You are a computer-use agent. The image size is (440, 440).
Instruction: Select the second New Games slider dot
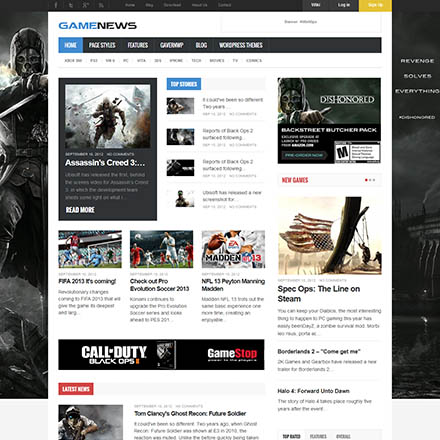(370, 180)
